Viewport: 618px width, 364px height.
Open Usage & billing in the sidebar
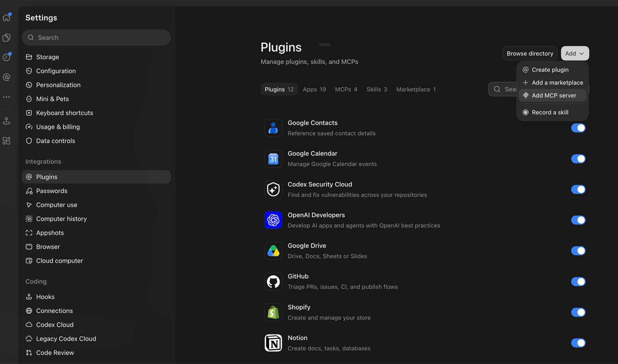(x=96, y=127)
